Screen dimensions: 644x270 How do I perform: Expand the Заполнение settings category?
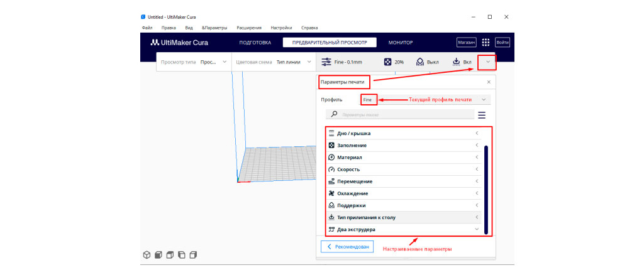(x=404, y=145)
